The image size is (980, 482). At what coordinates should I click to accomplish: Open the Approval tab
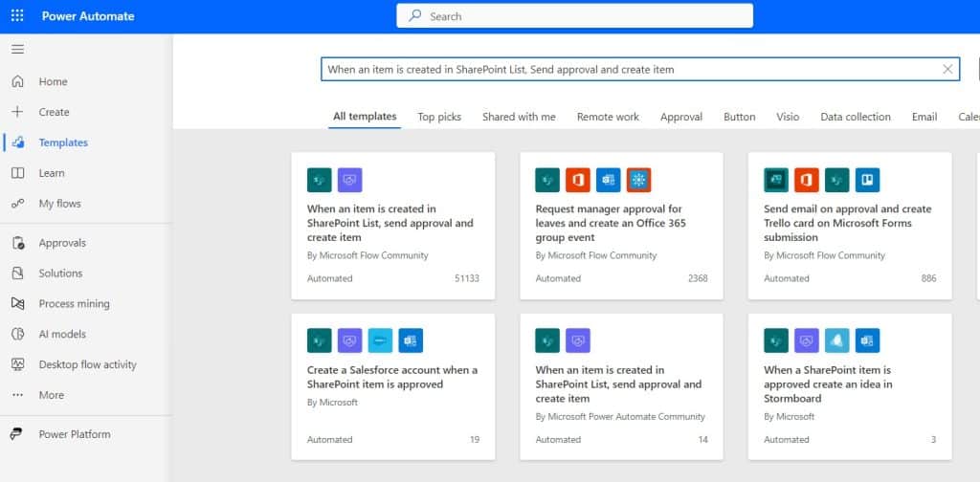click(x=681, y=117)
